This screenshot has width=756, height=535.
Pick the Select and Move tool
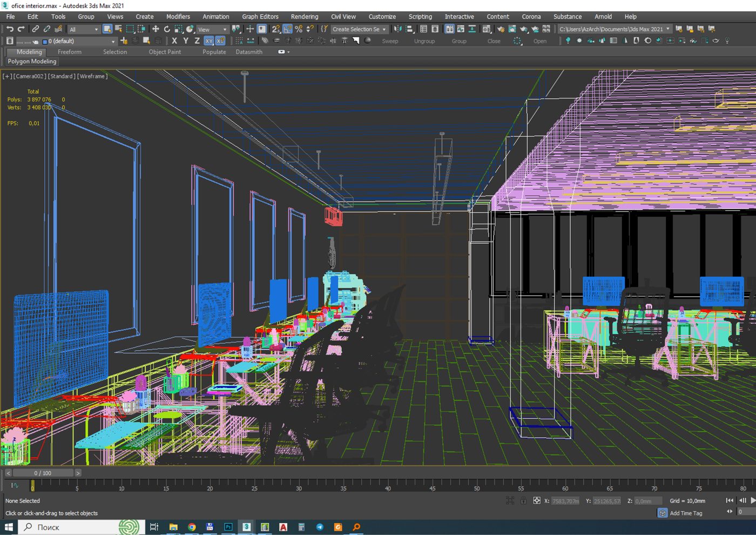pyautogui.click(x=156, y=29)
